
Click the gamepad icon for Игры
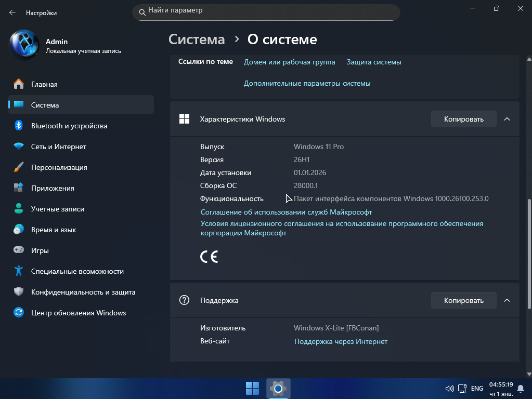[19, 250]
